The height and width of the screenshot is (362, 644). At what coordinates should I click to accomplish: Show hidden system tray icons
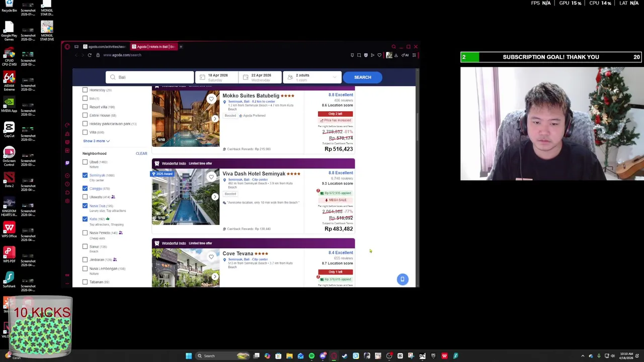tap(583, 356)
